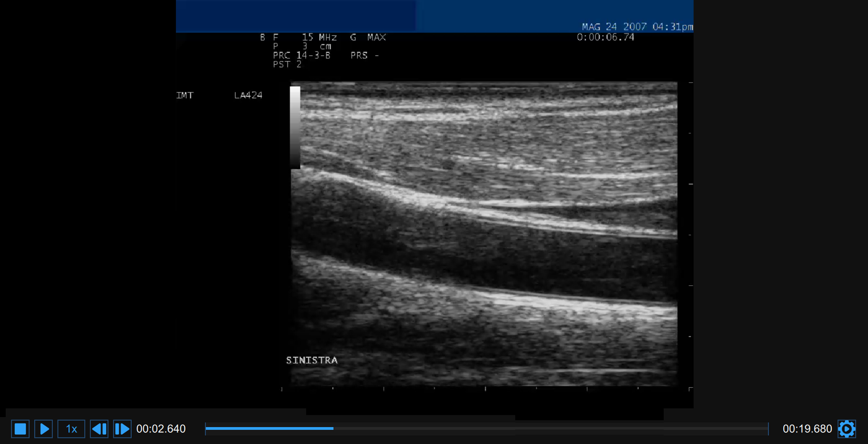
Task: Click the grayscale gradient bar
Action: (295, 127)
